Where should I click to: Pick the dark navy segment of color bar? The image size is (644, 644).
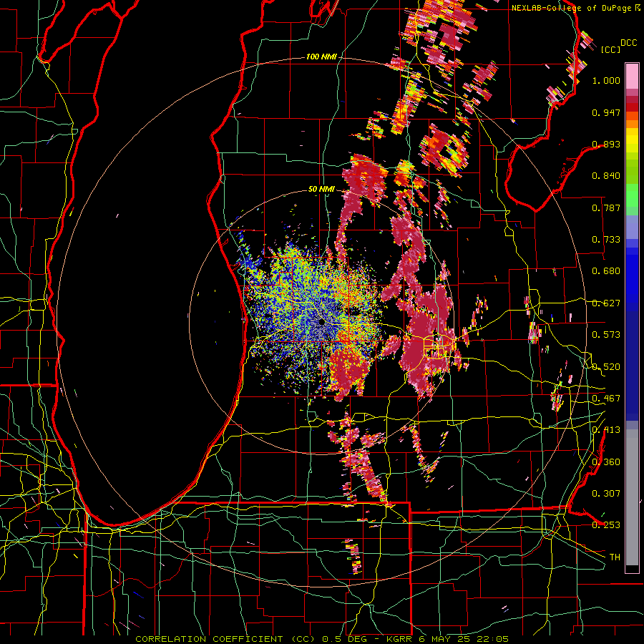[x=632, y=364]
